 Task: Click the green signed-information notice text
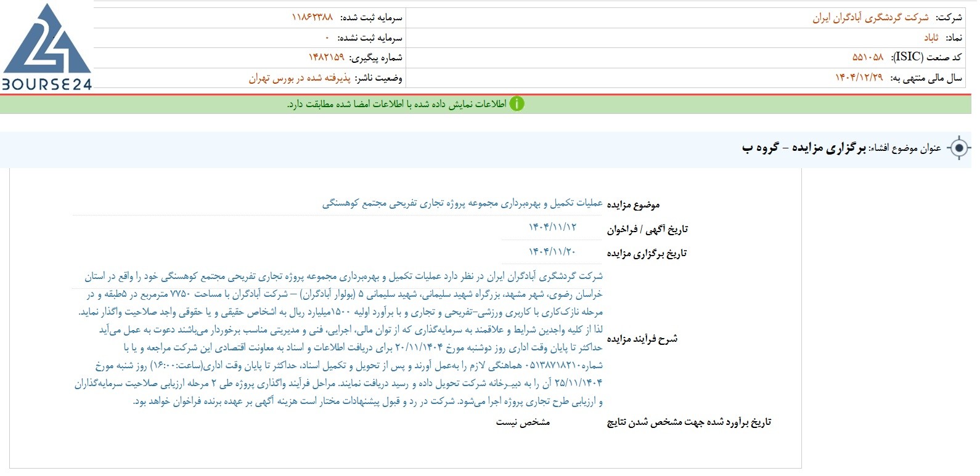pyautogui.click(x=396, y=104)
